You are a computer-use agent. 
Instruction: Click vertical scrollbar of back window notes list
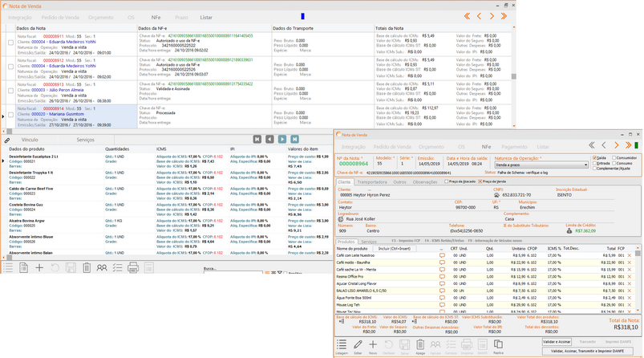(513, 76)
